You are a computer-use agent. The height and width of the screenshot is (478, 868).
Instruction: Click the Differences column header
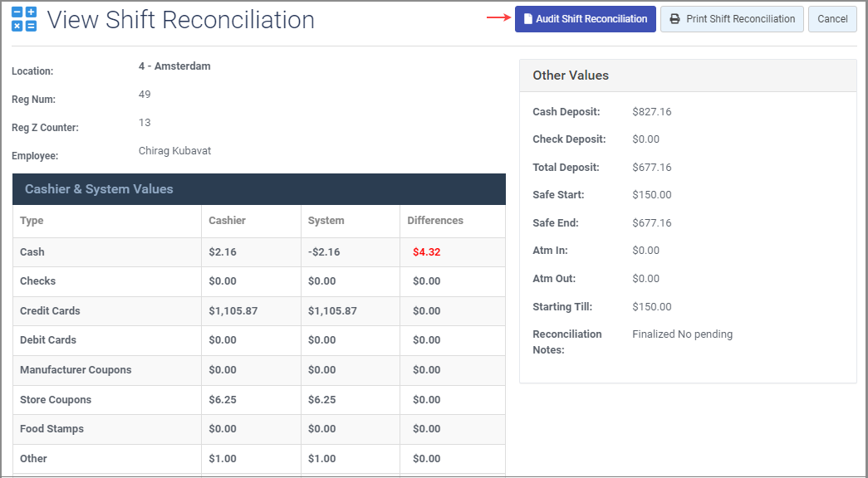click(x=435, y=221)
